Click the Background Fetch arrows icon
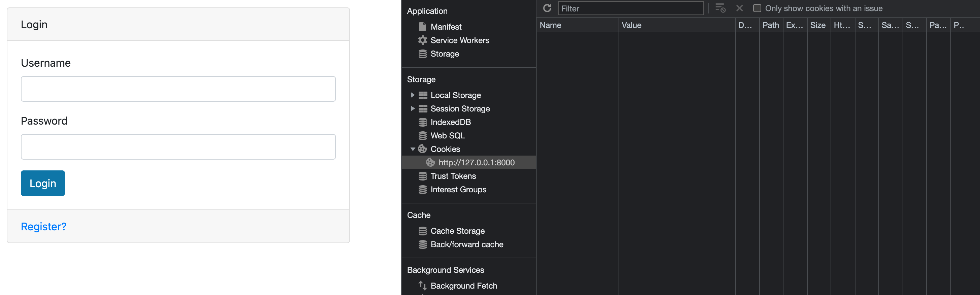The height and width of the screenshot is (295, 980). pyautogui.click(x=422, y=286)
